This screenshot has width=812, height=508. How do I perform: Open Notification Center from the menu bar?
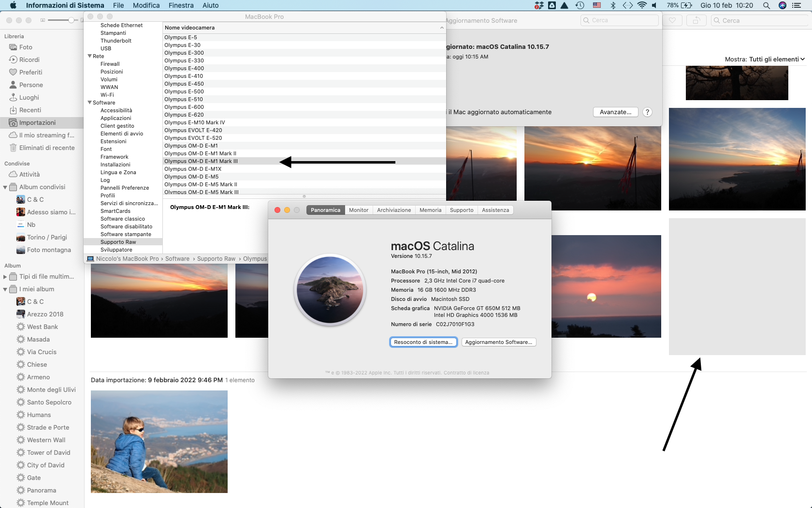coord(797,5)
